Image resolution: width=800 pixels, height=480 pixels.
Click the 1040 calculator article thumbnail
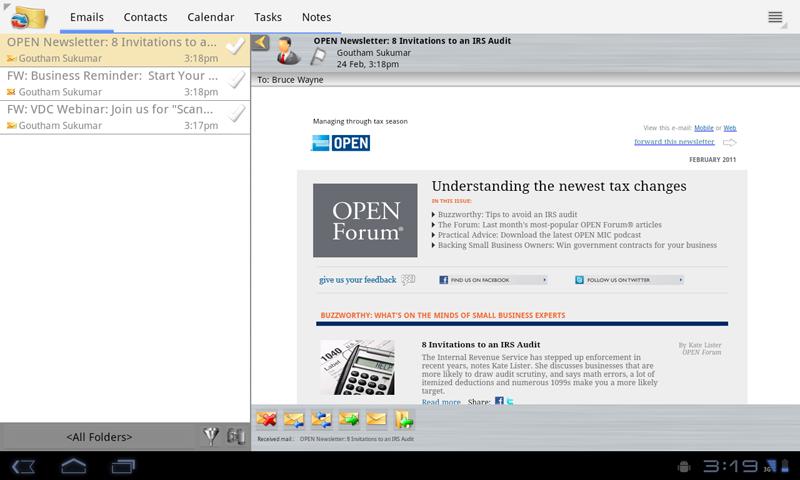[357, 367]
